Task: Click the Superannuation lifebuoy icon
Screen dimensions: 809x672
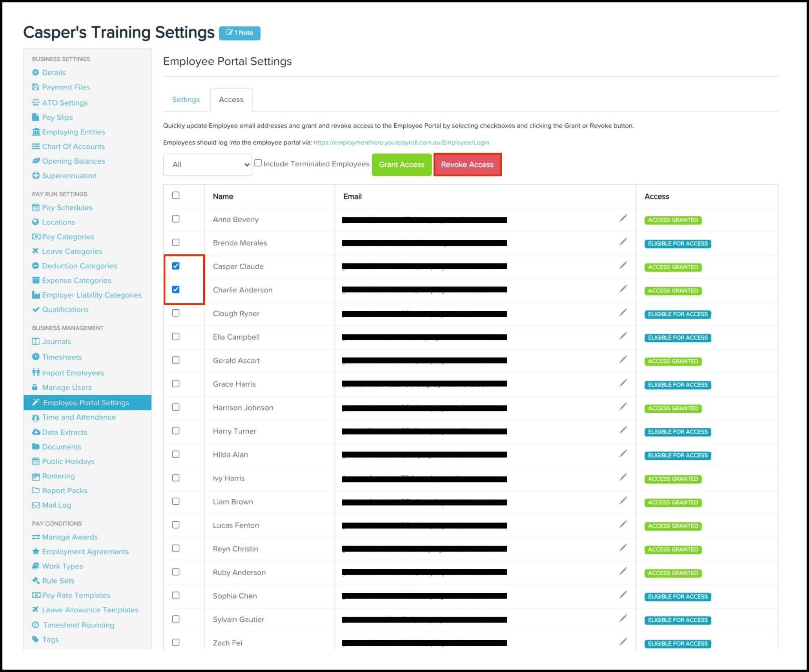Action: pos(36,175)
